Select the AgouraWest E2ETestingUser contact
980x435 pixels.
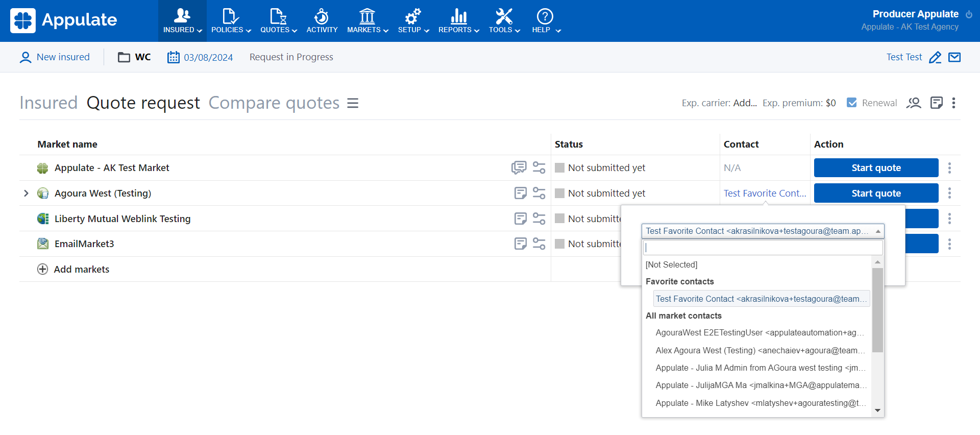759,332
